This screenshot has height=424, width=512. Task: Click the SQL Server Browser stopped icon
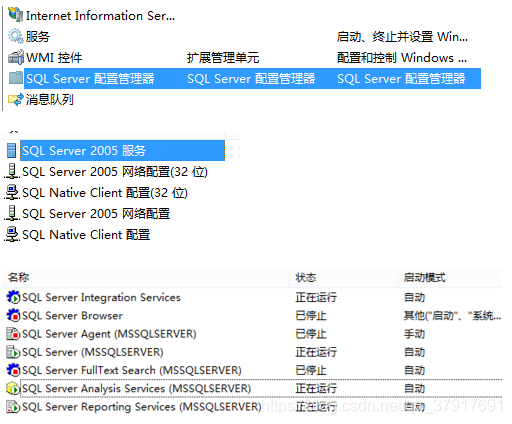(x=13, y=315)
